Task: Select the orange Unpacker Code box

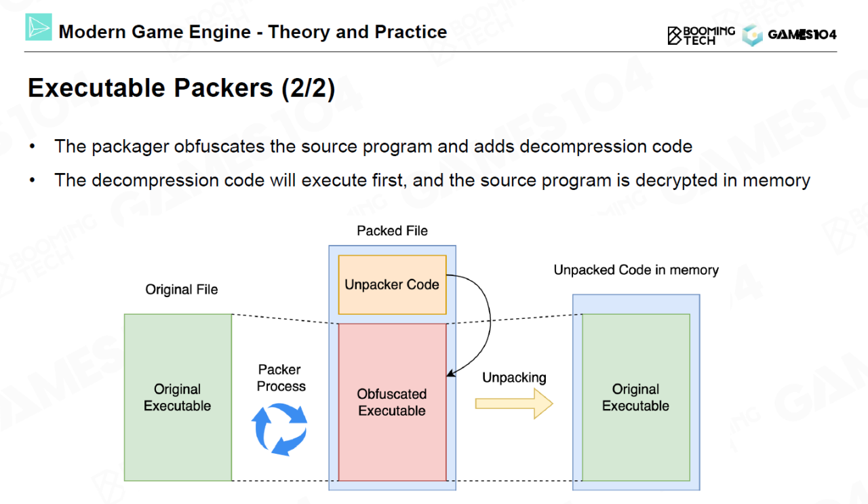Action: coord(392,285)
